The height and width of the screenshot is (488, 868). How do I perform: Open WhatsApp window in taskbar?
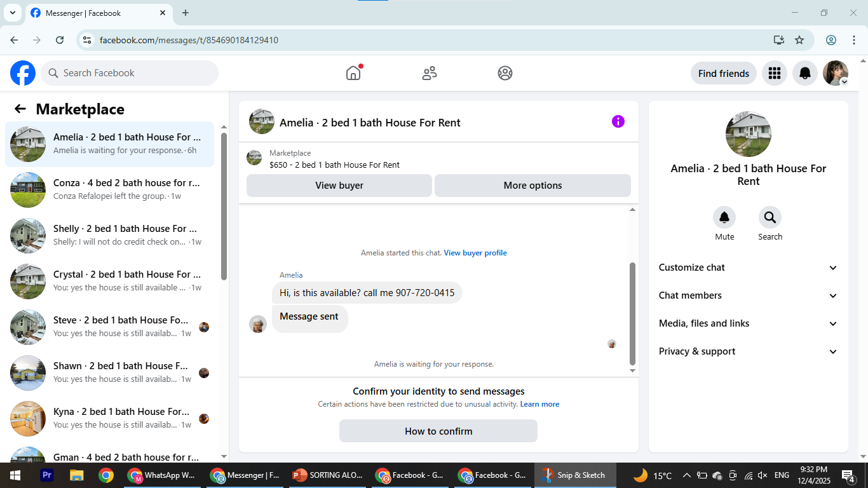coord(162,475)
